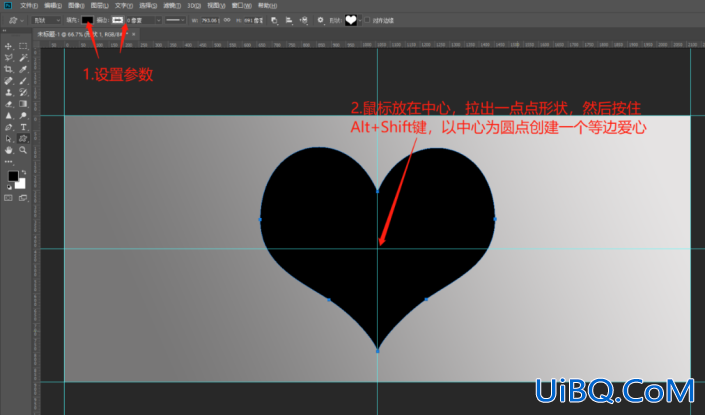Open the 窗口 (Window) menu

pos(241,5)
